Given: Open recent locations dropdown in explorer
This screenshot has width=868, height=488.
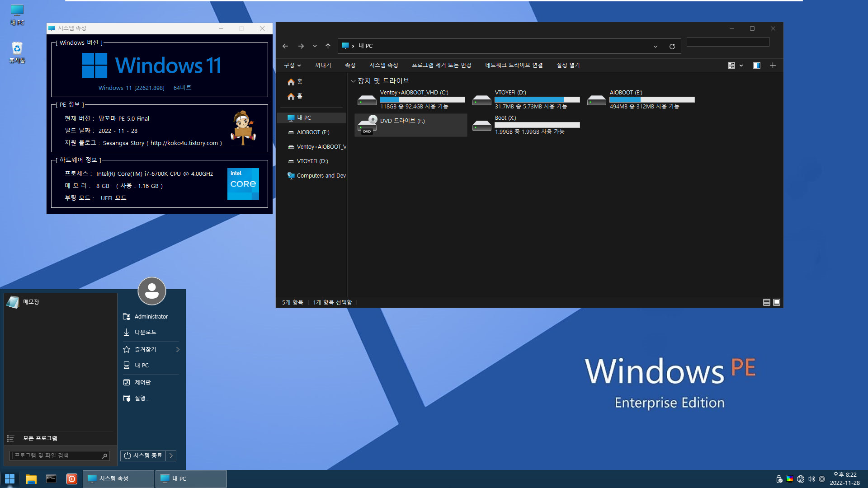Looking at the screenshot, I should click(x=315, y=46).
